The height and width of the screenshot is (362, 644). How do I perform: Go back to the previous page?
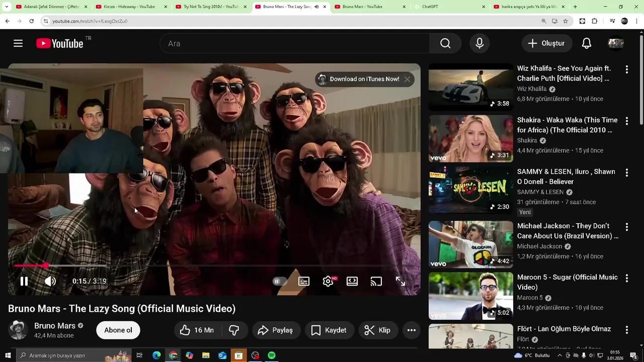pyautogui.click(x=7, y=21)
